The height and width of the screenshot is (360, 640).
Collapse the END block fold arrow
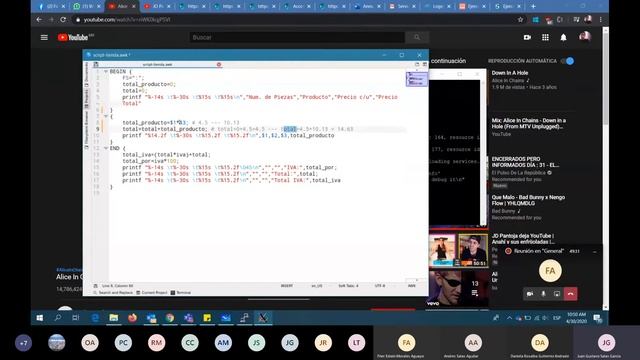click(x=106, y=148)
